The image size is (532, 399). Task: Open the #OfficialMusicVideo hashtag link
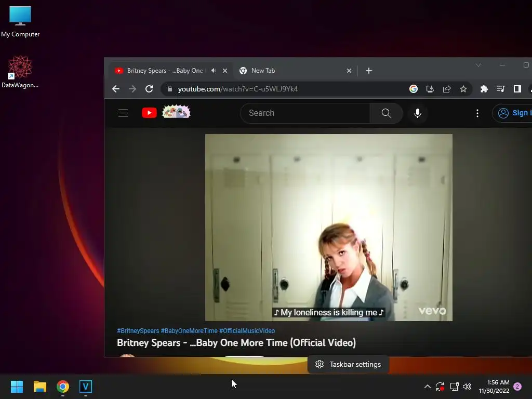point(247,331)
